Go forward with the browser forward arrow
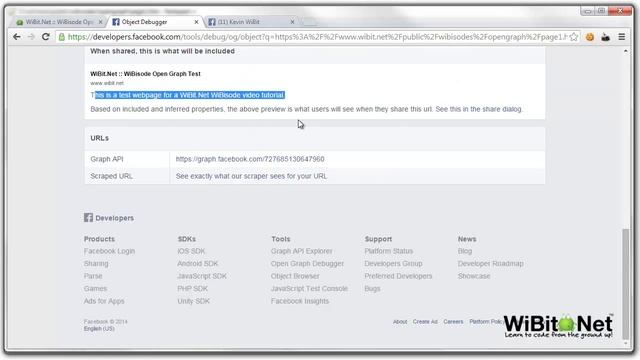The width and height of the screenshot is (640, 360). click(31, 37)
